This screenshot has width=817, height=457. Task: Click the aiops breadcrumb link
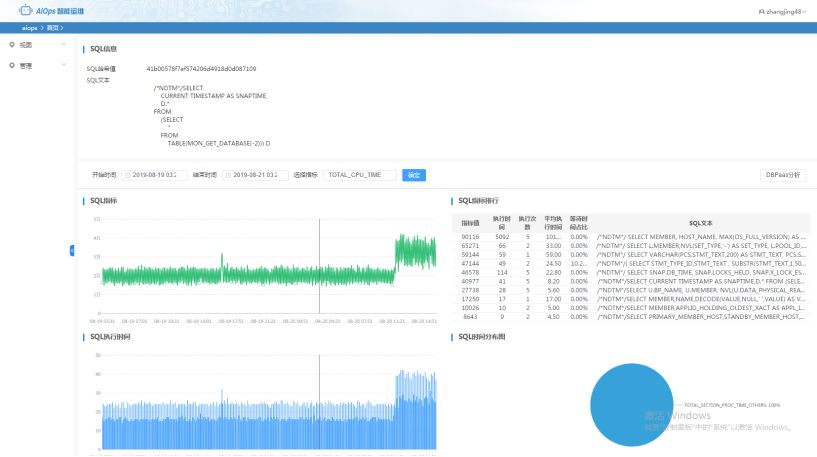[x=30, y=28]
